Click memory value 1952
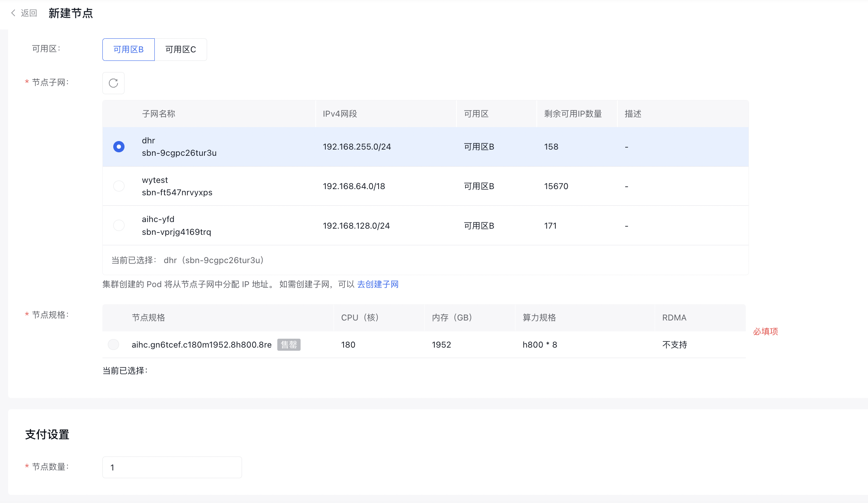This screenshot has height=503, width=868. (441, 345)
